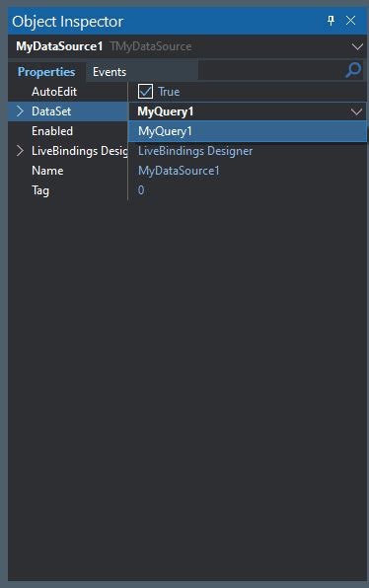Switch to the Events tab
Image resolution: width=369 pixels, height=588 pixels.
[110, 72]
